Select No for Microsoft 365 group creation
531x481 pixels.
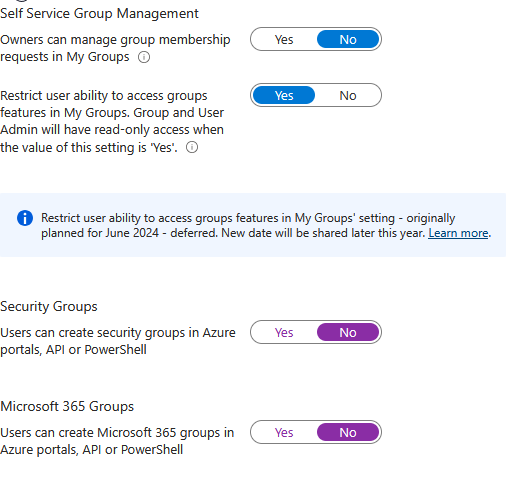348,432
